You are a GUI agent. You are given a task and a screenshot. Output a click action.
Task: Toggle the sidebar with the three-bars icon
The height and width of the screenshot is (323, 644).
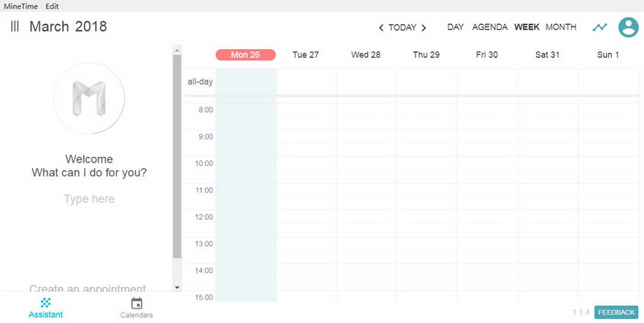pos(14,27)
